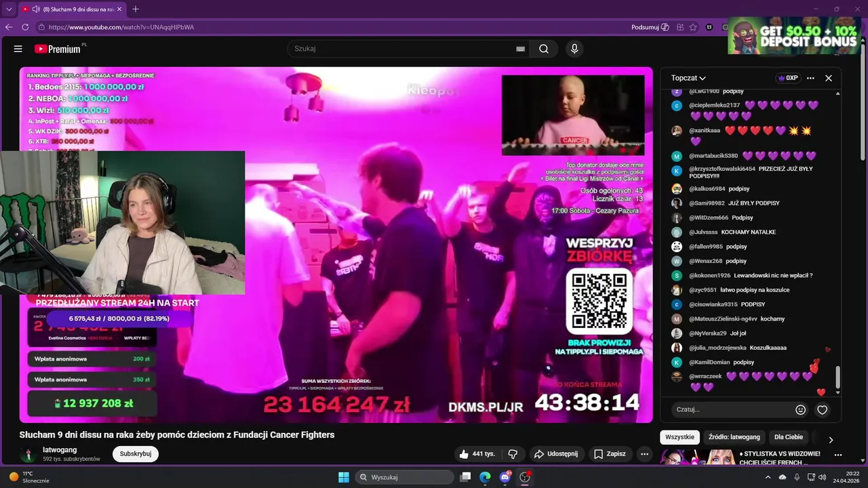
Task: Share the video via Udostępnij
Action: pyautogui.click(x=556, y=454)
